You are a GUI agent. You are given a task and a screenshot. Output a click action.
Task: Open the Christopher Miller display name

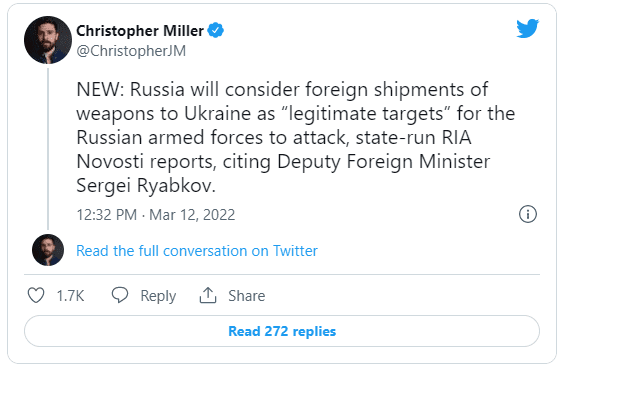click(x=140, y=31)
